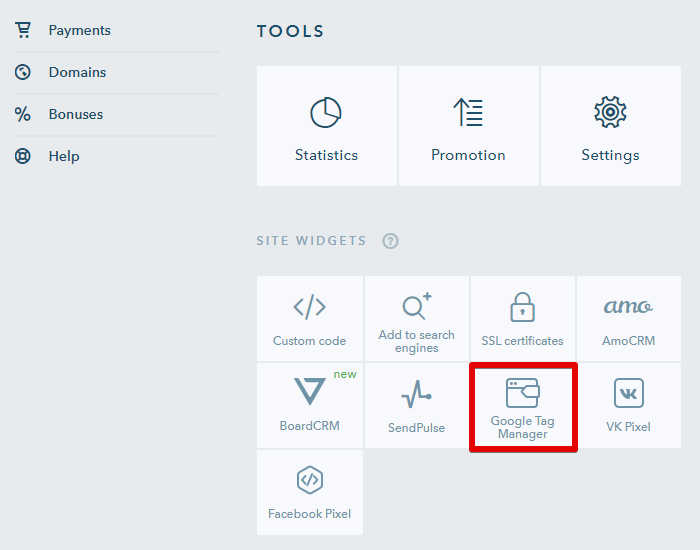This screenshot has width=700, height=550.
Task: Click the AmoCRM amo logo
Action: (x=628, y=306)
